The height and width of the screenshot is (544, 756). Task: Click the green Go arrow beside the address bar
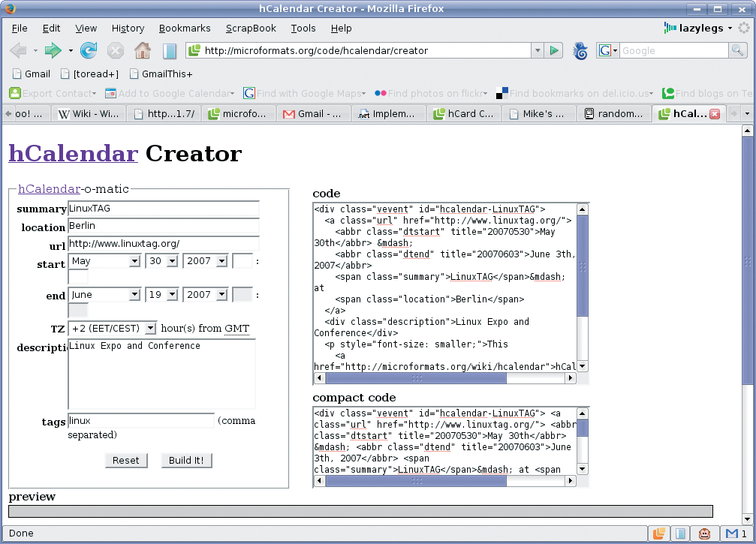point(554,50)
